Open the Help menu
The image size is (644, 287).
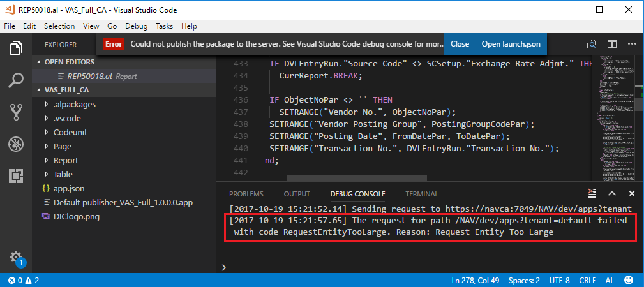coord(189,26)
